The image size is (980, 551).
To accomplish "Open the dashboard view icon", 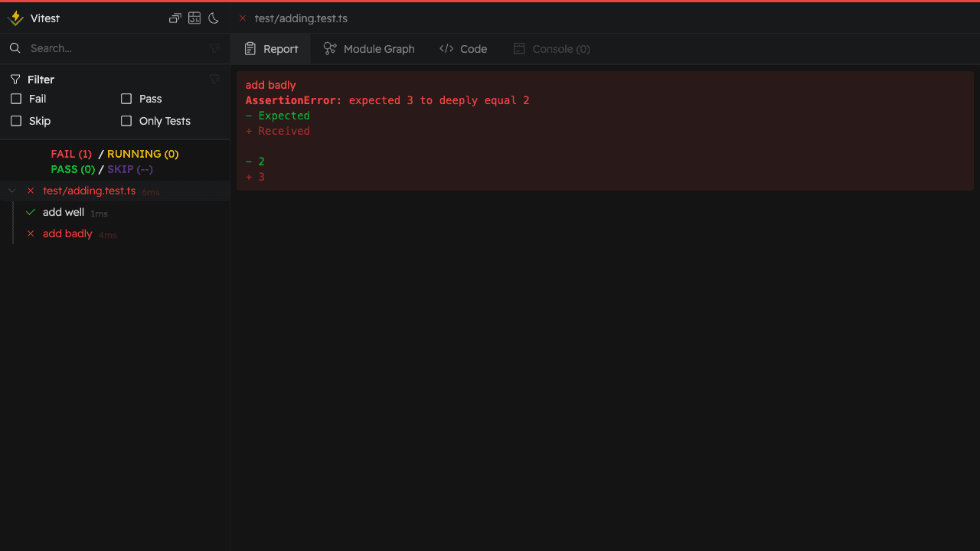I will tap(194, 18).
